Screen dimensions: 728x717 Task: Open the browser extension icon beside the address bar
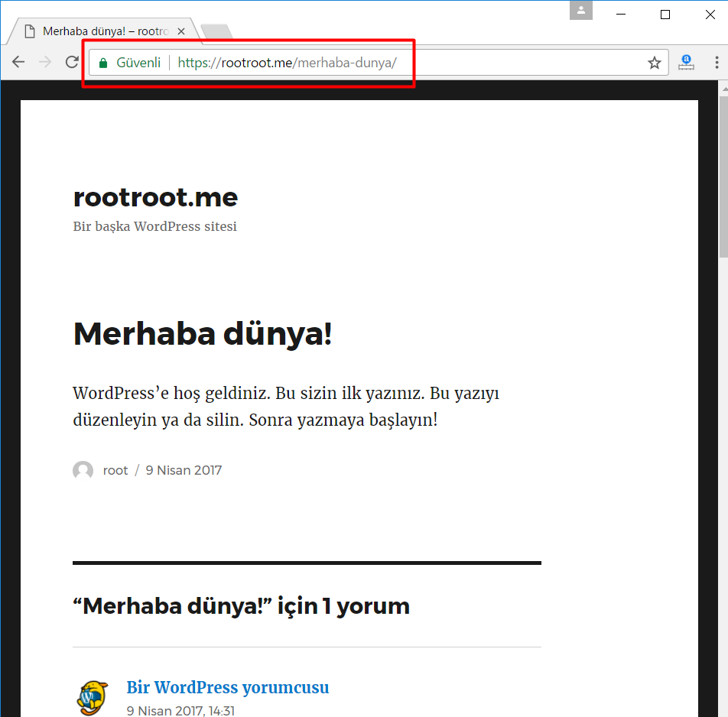tap(686, 62)
